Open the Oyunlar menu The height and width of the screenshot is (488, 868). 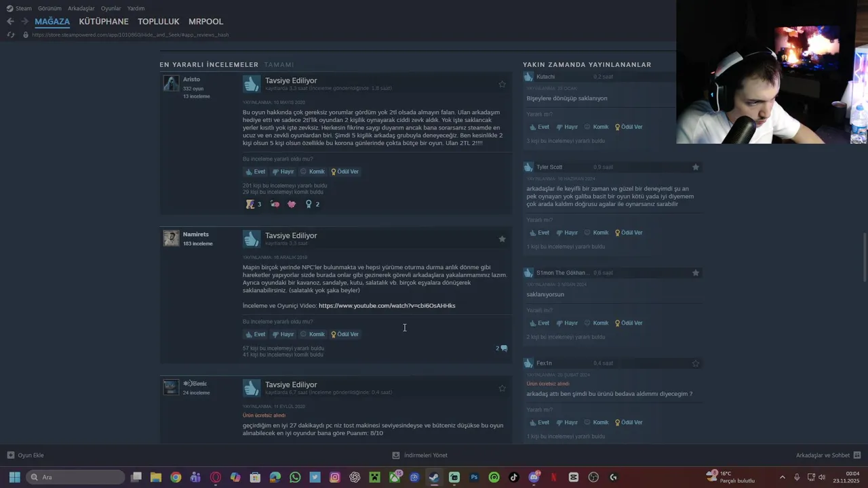111,8
